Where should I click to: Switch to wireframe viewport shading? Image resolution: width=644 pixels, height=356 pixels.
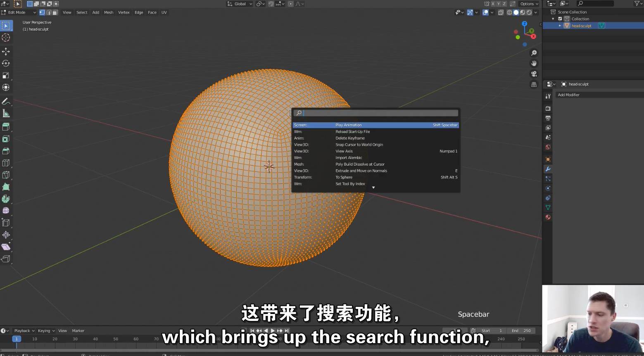click(x=509, y=12)
